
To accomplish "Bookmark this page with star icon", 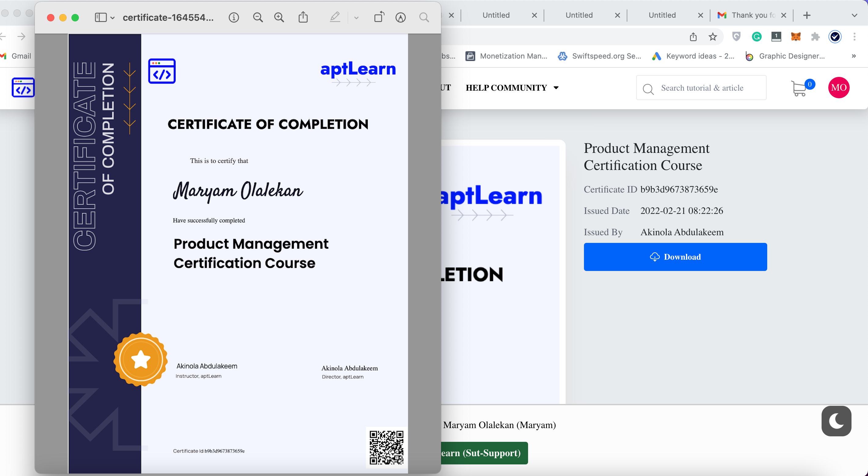I will [712, 36].
